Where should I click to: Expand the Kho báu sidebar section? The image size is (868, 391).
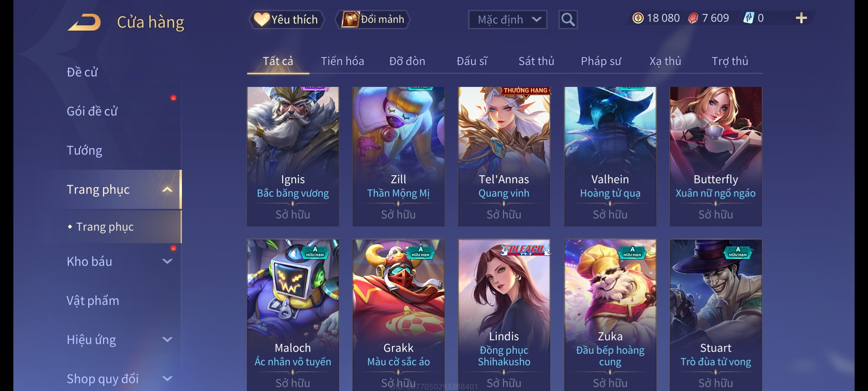pos(167,261)
